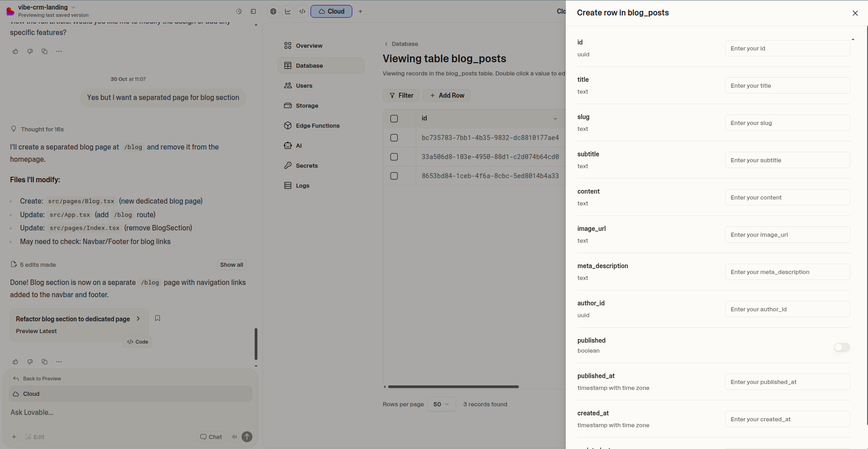The width and height of the screenshot is (868, 449).
Task: Expand the id column sort chevron
Action: click(555, 119)
